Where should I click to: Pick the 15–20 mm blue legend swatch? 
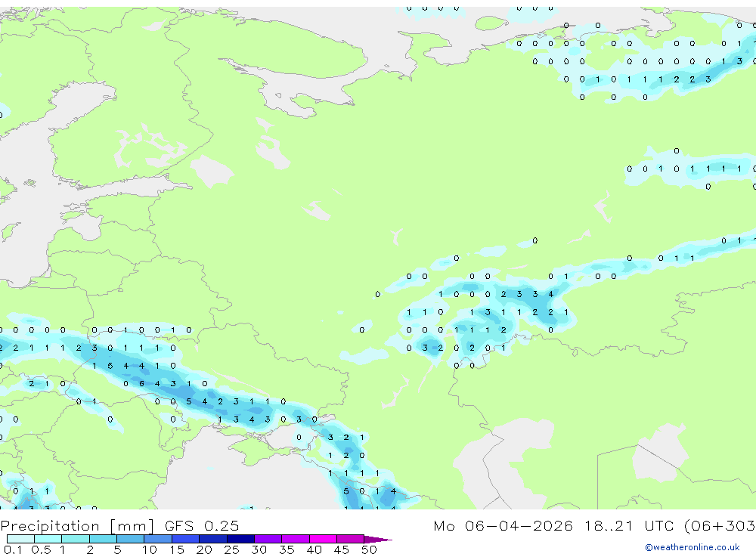tap(186, 539)
